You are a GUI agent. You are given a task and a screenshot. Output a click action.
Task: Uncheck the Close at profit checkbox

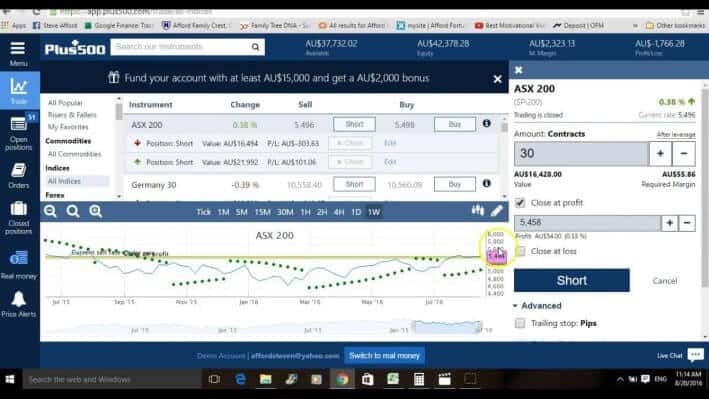(520, 203)
